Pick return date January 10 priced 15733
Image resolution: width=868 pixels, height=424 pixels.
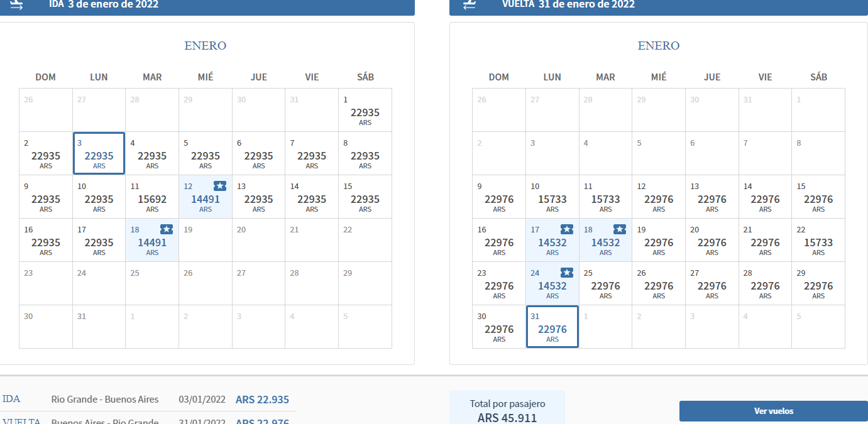pos(552,197)
